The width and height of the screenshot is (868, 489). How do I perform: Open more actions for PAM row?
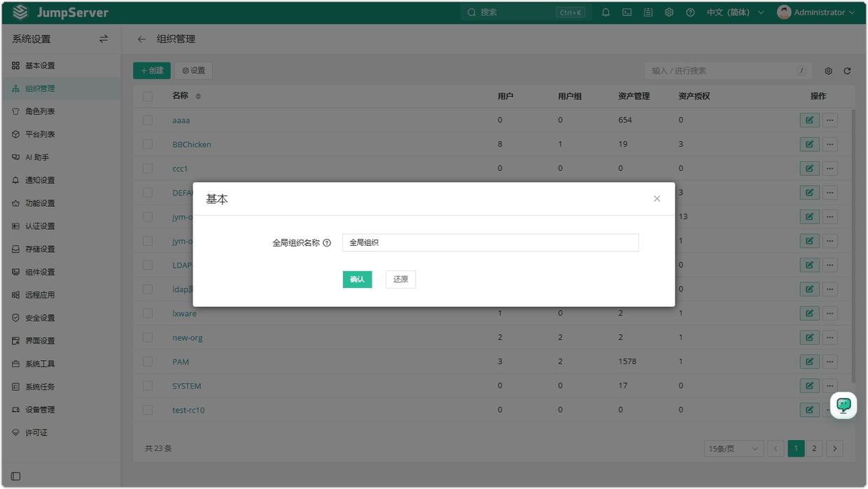coord(830,361)
